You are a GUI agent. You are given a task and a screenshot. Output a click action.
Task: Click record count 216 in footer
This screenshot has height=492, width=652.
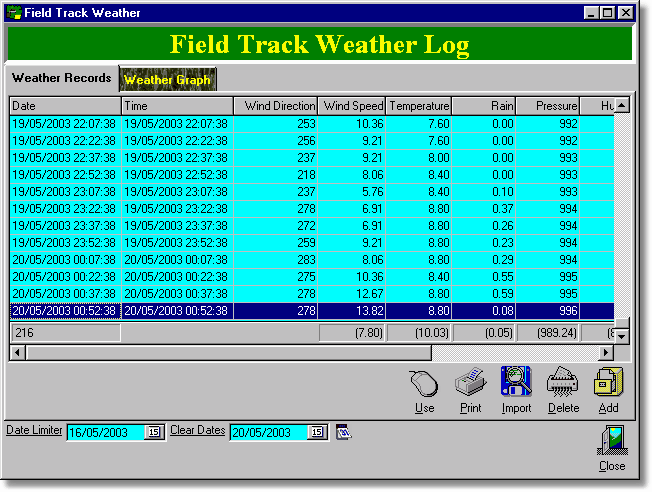pos(65,333)
